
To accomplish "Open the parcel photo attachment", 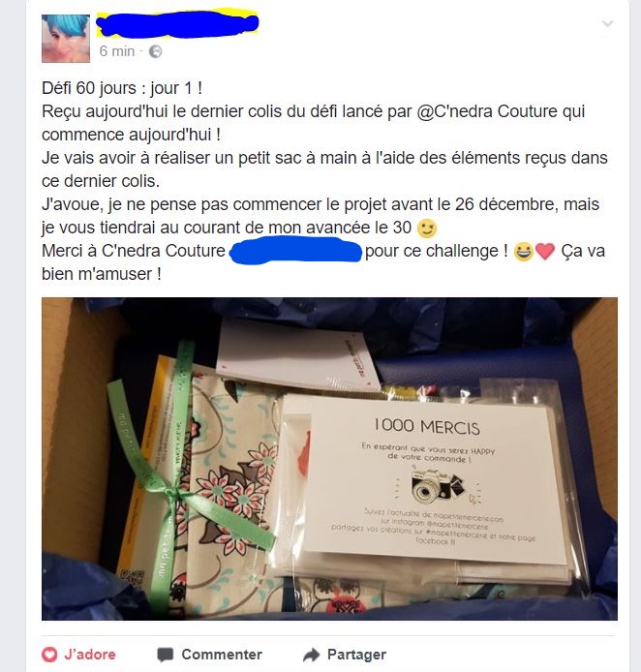I will click(329, 459).
